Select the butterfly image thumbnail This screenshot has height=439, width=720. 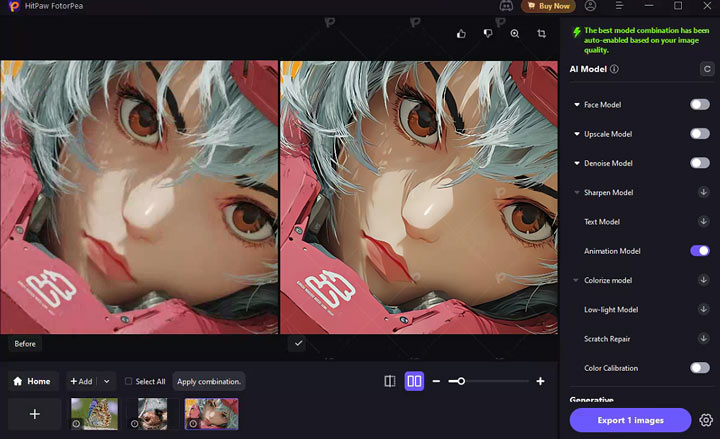point(94,414)
